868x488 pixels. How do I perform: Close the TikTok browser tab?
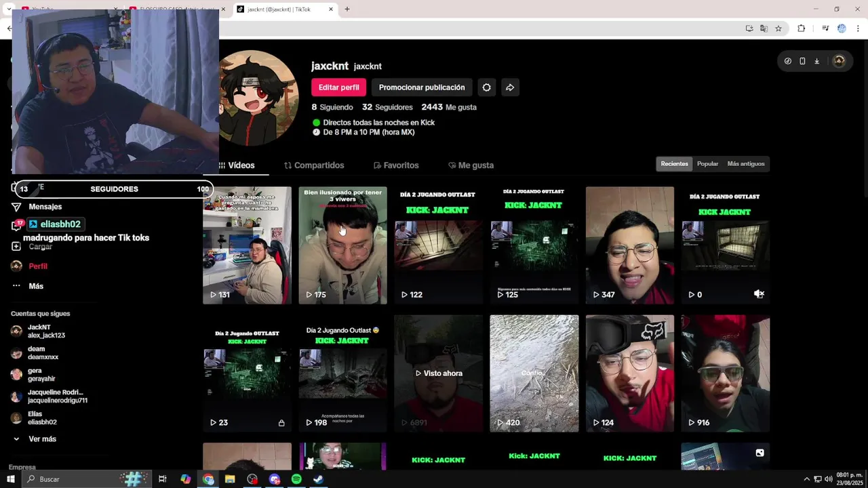[331, 9]
